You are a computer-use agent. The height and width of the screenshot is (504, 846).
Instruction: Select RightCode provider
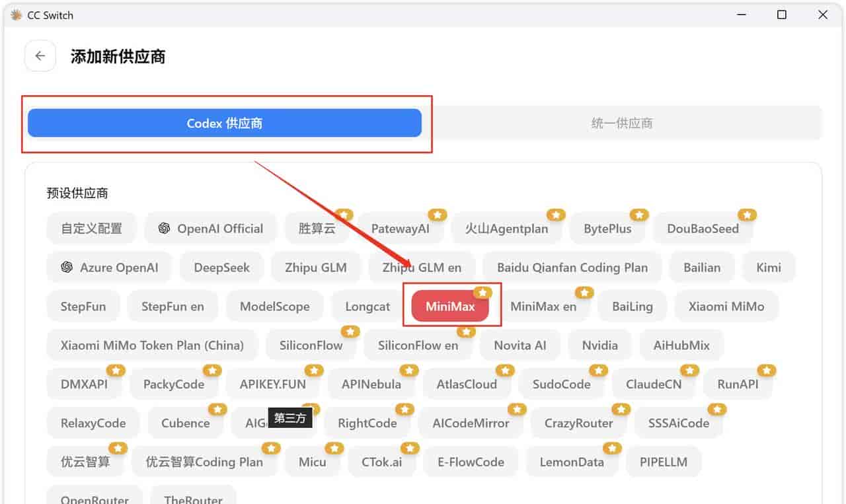pyautogui.click(x=367, y=423)
